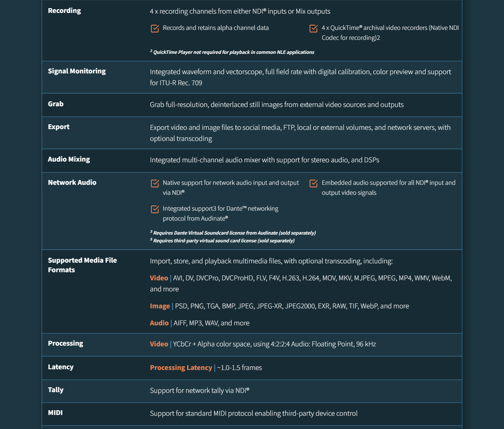Screen dimensions: 504x429
Task: Select the orange 'Video' label in media formats
Action: pyautogui.click(x=159, y=278)
